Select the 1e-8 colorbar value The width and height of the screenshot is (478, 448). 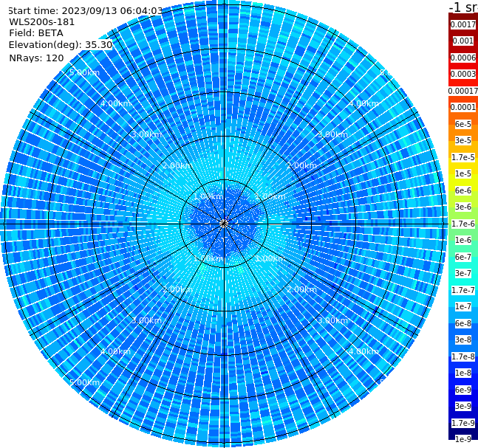[x=463, y=373]
